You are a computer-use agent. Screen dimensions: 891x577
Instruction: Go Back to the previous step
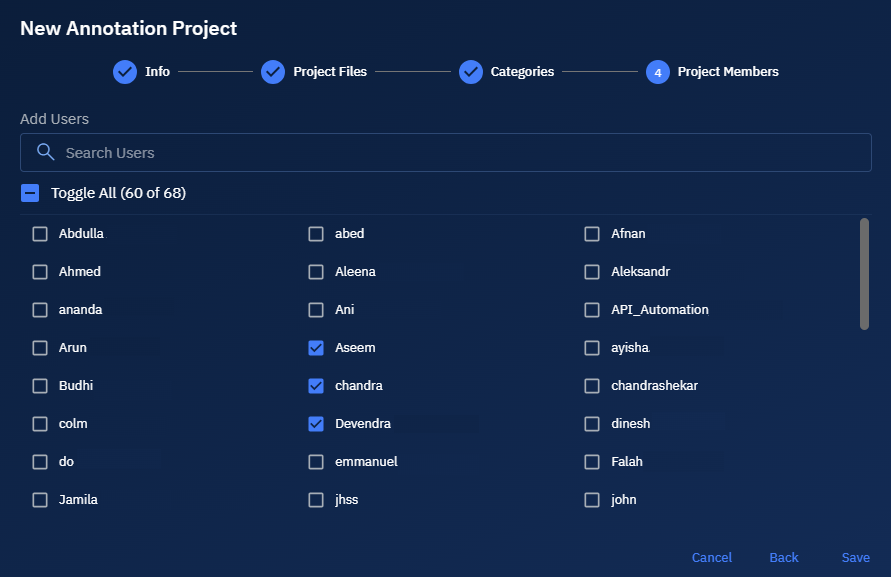point(783,558)
